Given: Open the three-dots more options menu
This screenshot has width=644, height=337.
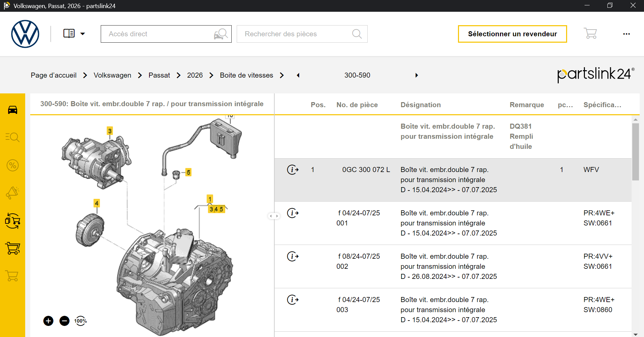Looking at the screenshot, I should pyautogui.click(x=627, y=34).
